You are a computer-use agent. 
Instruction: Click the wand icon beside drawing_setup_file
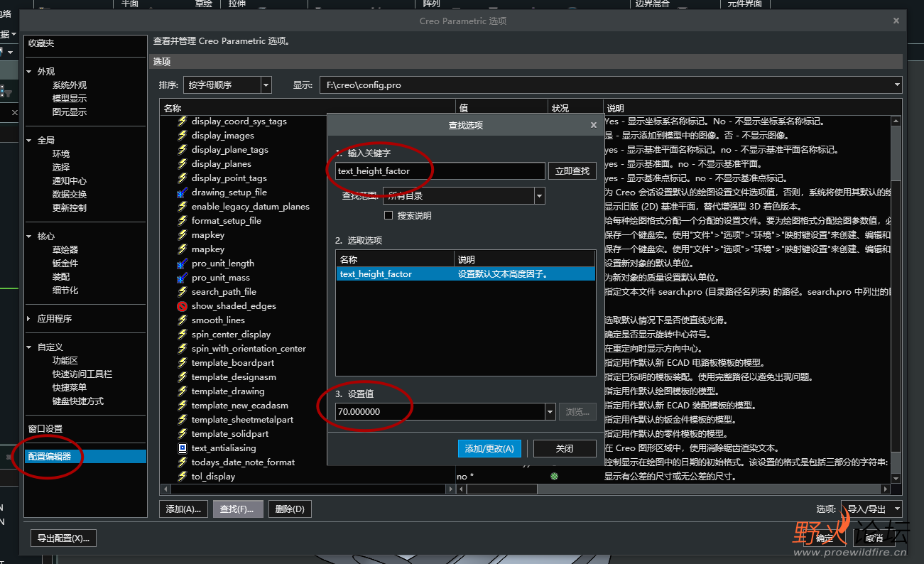pyautogui.click(x=183, y=192)
